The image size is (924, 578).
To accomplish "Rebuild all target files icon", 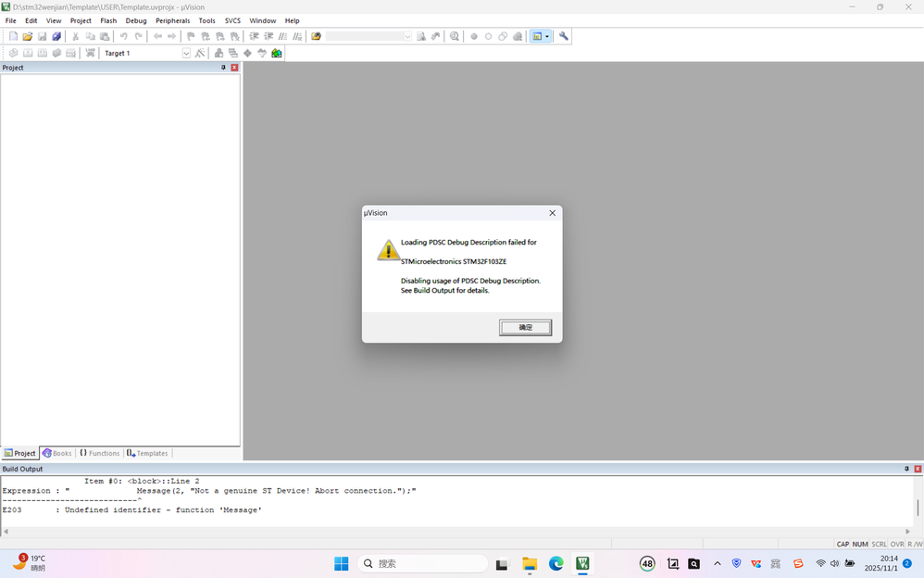I will pyautogui.click(x=43, y=53).
